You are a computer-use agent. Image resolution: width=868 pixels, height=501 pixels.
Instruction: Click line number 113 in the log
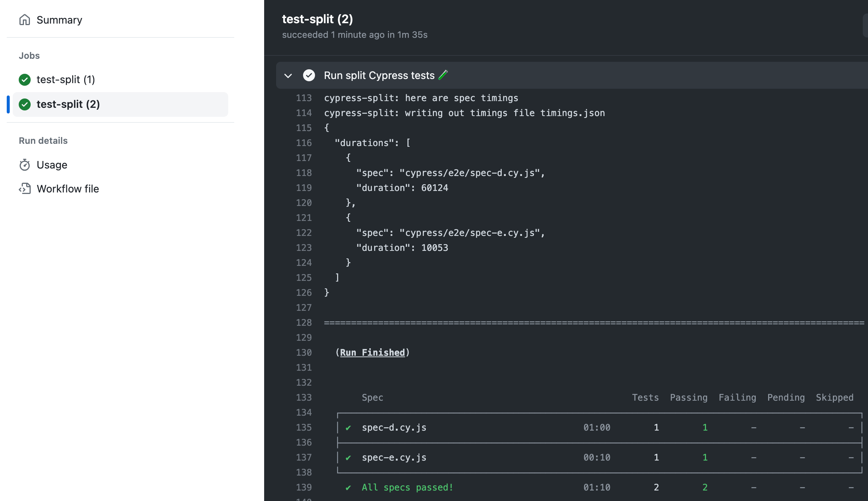tap(304, 98)
